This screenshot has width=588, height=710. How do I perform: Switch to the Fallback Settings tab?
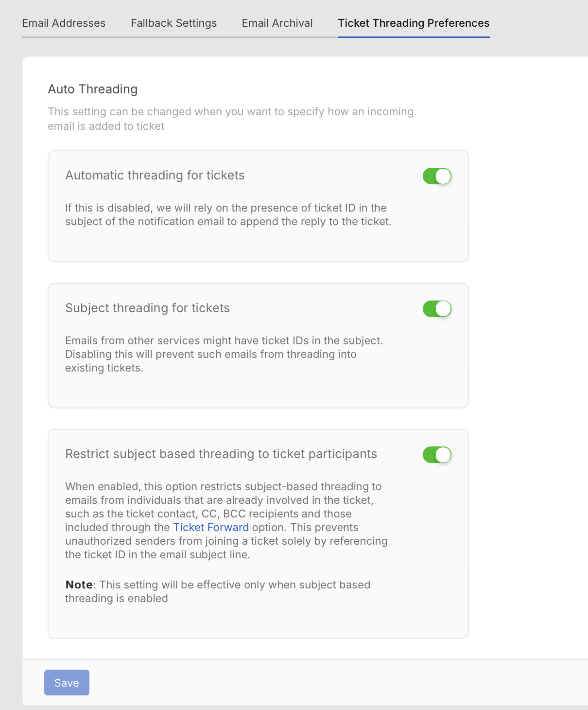click(x=173, y=23)
